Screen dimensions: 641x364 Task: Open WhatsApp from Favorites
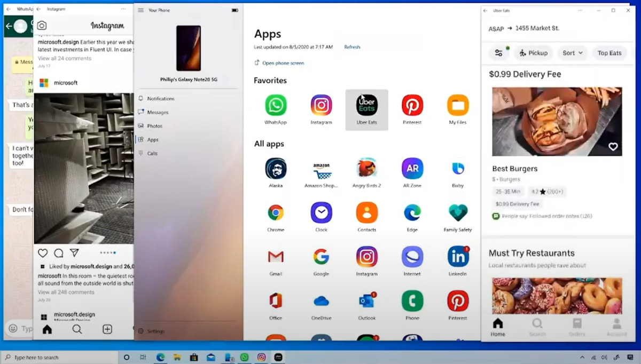pyautogui.click(x=276, y=105)
